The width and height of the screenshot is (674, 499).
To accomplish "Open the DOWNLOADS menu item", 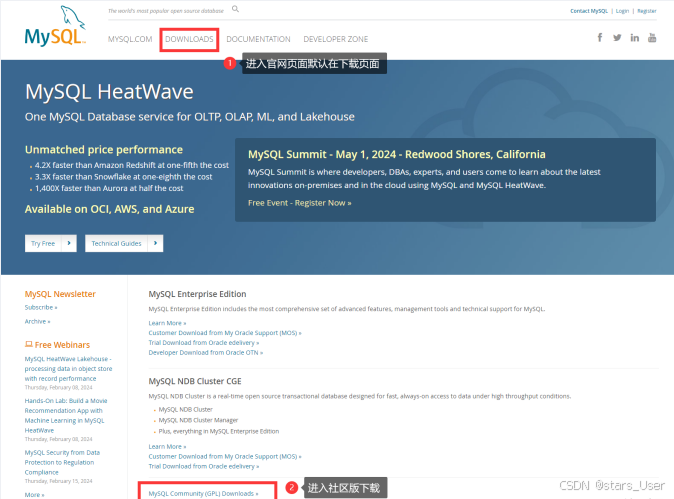I will (x=189, y=39).
